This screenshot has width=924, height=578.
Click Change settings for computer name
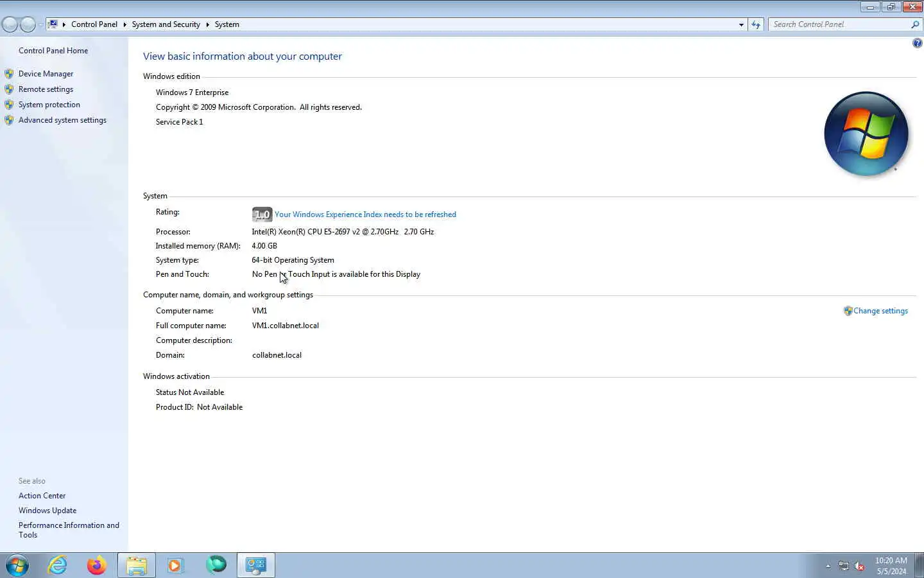[x=880, y=311]
